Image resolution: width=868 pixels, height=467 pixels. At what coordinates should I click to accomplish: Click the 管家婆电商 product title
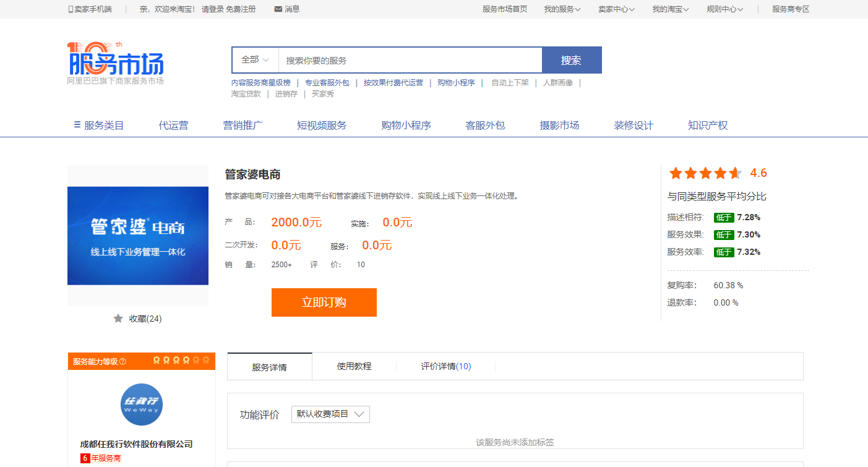253,174
